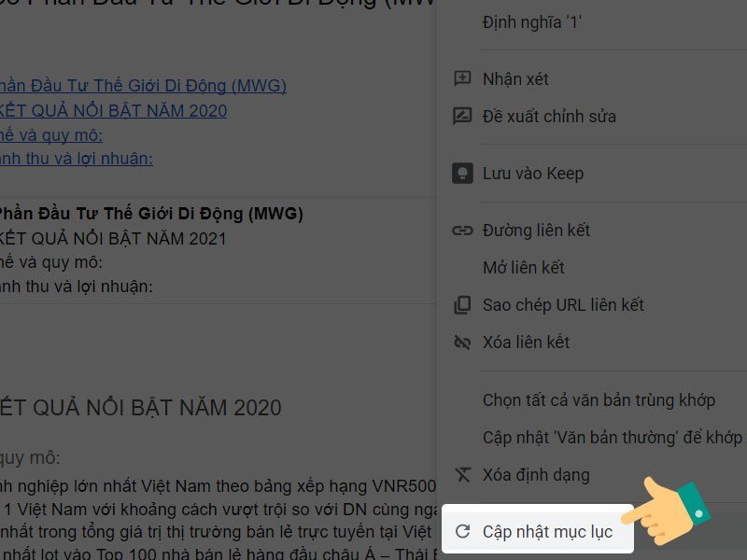Viewport: 747px width, 560px height.
Task: Click the Đề xuất chỉnh sửa icon
Action: click(x=462, y=116)
